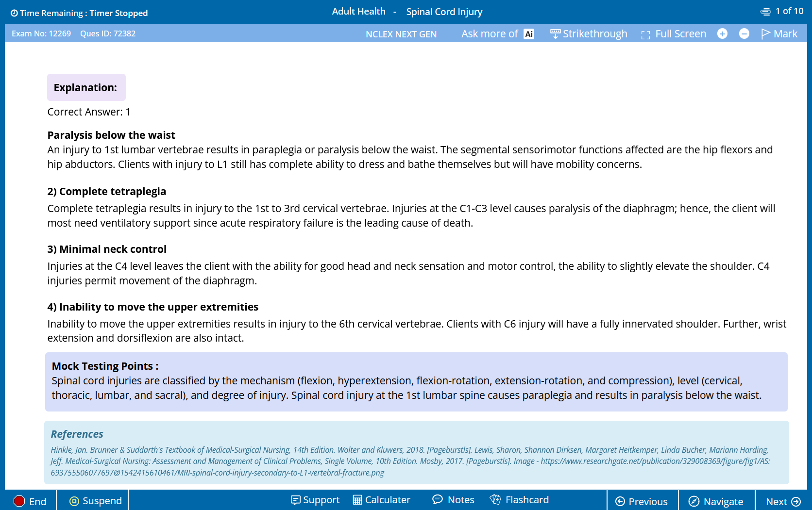Click the Suspend pause icon
This screenshot has height=510, width=812.
[74, 501]
